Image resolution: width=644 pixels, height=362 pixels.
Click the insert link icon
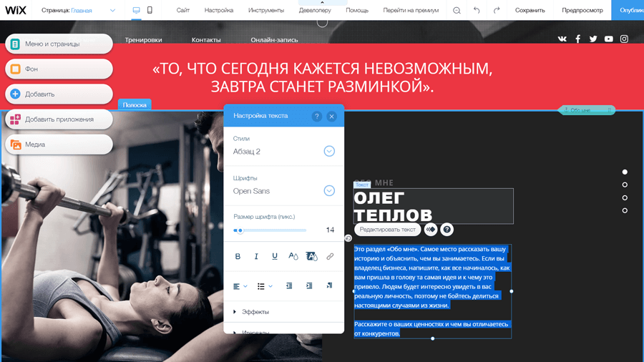(330, 256)
